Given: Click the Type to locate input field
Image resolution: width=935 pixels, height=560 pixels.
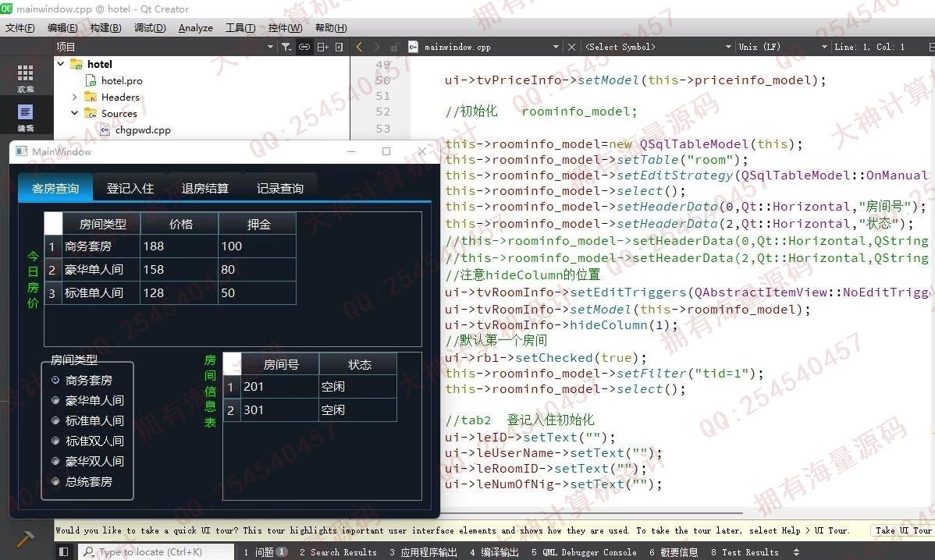Looking at the screenshot, I should [x=156, y=551].
